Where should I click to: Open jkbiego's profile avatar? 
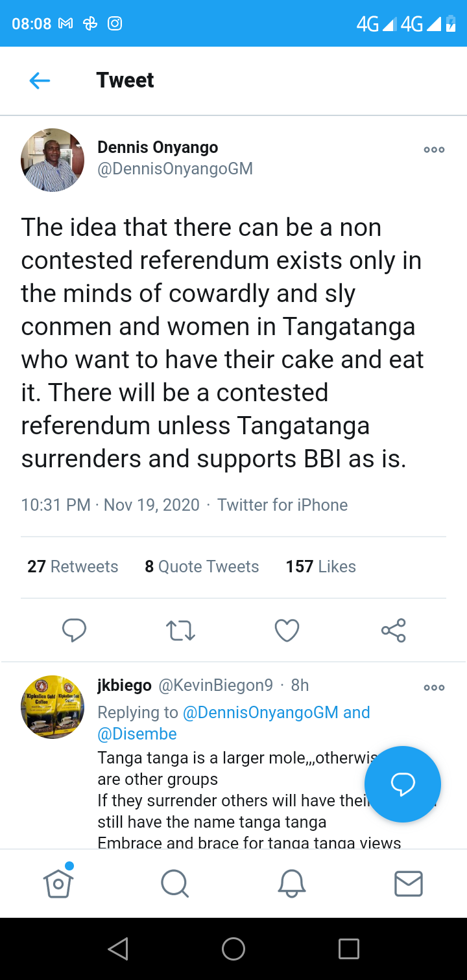53,707
